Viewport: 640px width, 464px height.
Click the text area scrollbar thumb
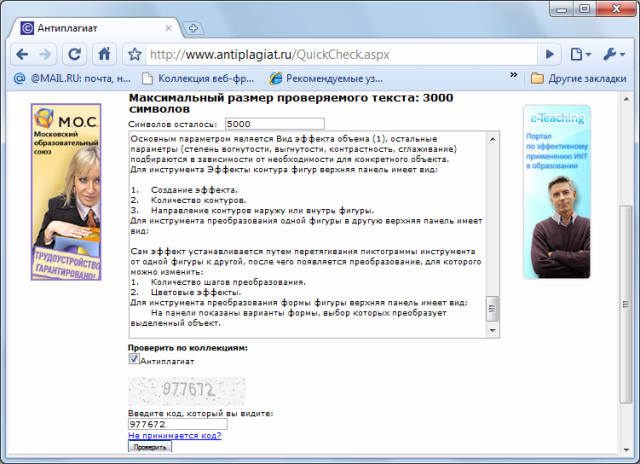[492, 309]
